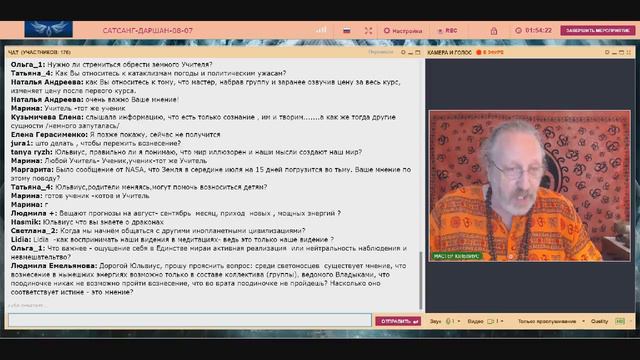Enter fullscreen using the expand arrows icon

[369, 31]
